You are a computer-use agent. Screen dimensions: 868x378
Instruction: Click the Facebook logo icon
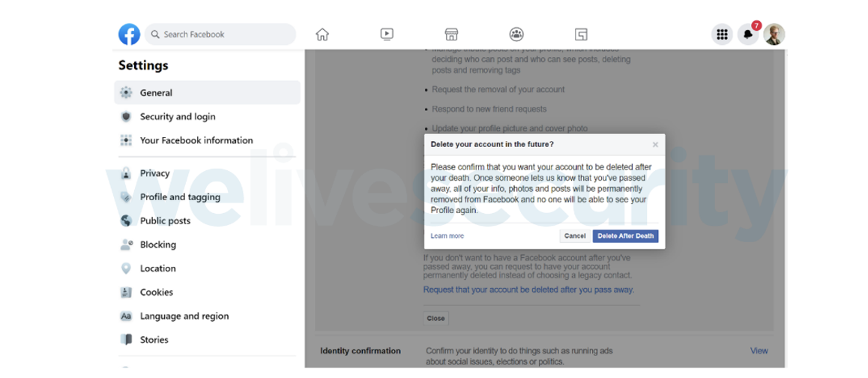(x=129, y=34)
